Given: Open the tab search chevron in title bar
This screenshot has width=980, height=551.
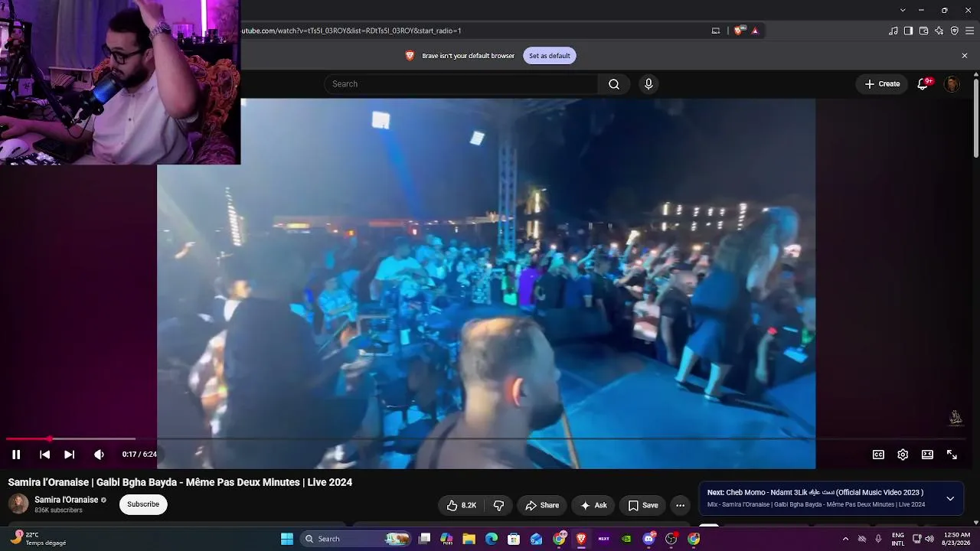Looking at the screenshot, I should point(903,10).
